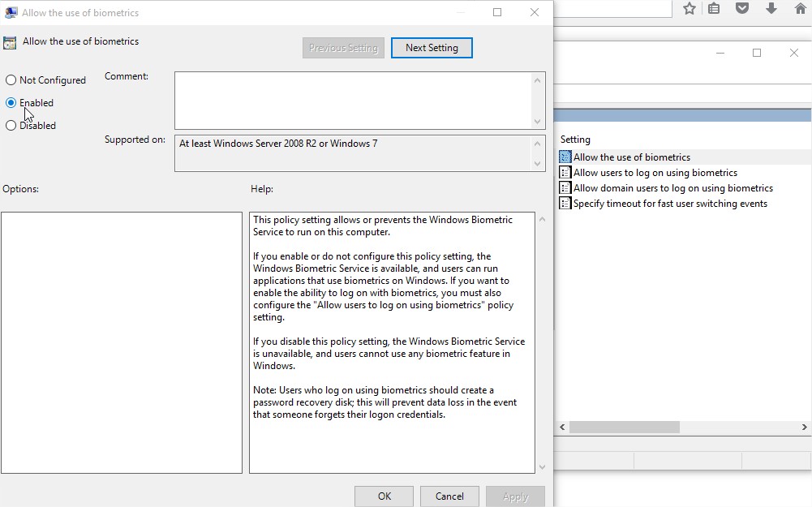Select the Disabled radio button
Viewport: 812px width, 507px height.
[x=10, y=125]
